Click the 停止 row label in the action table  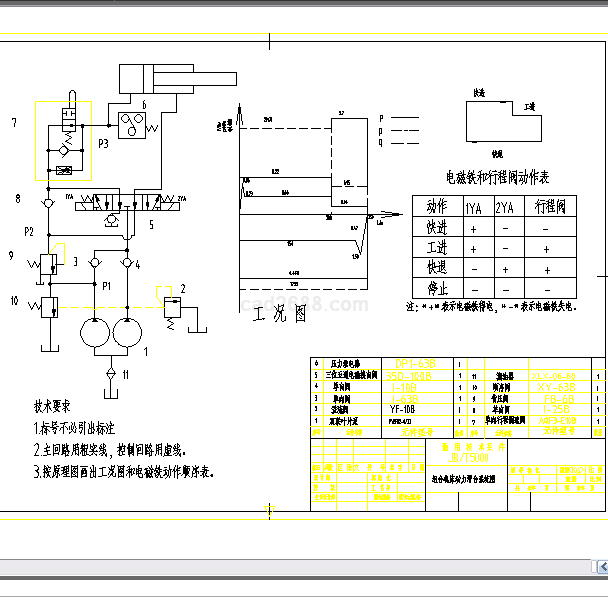(436, 288)
